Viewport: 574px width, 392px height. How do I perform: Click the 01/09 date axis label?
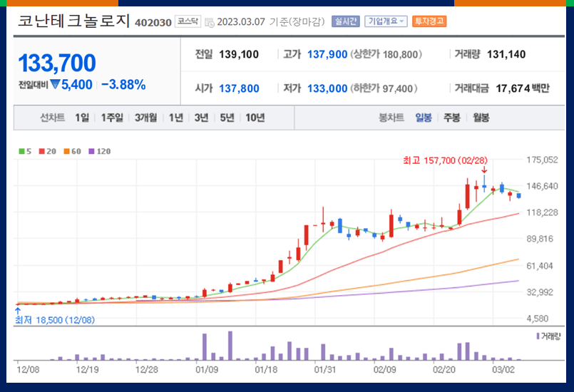tap(207, 369)
